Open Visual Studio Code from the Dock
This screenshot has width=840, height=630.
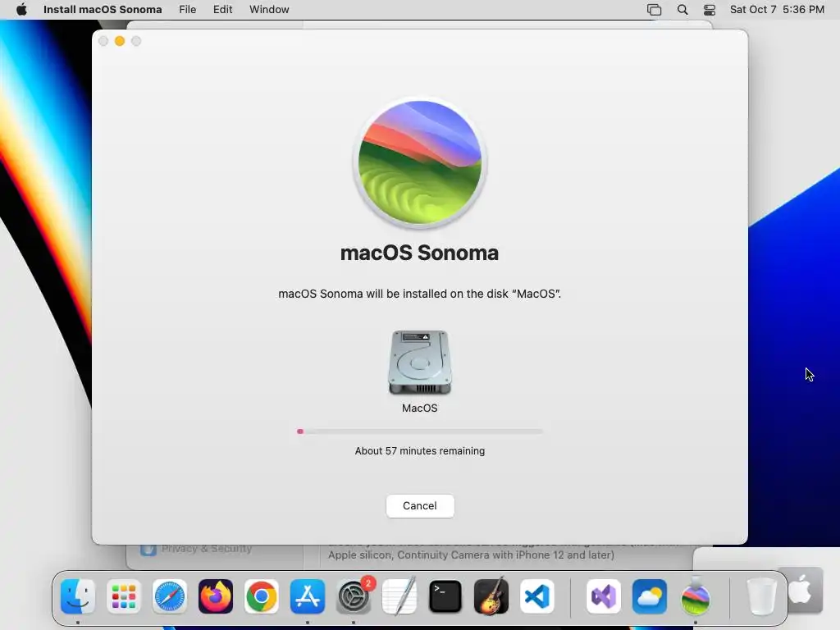[x=536, y=596]
